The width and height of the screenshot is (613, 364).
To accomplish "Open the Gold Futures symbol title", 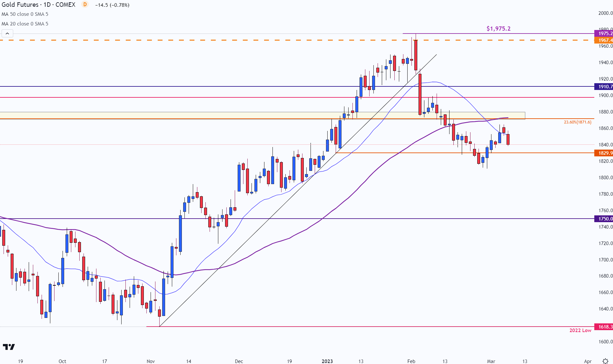I will point(38,5).
